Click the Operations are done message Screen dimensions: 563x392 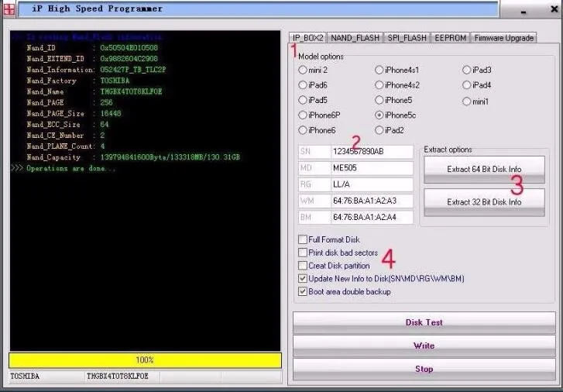[70, 168]
